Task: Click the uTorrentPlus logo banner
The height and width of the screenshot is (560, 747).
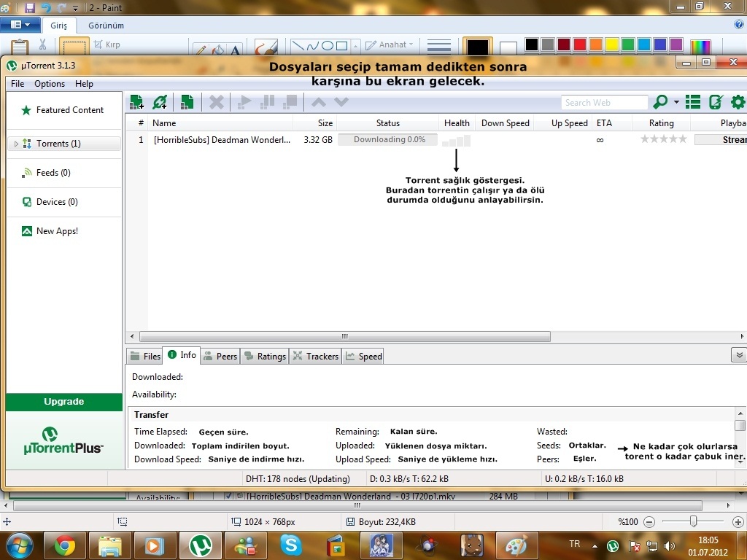Action: 64,440
